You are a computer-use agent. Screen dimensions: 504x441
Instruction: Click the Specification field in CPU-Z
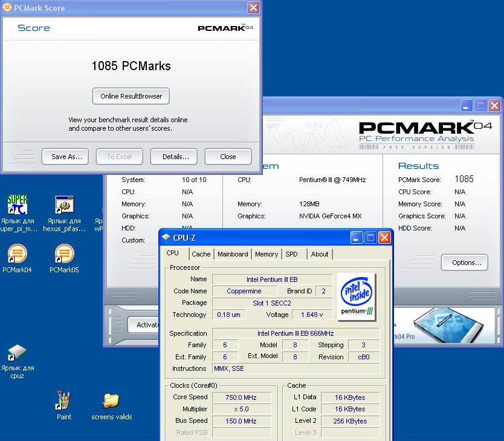click(x=296, y=333)
